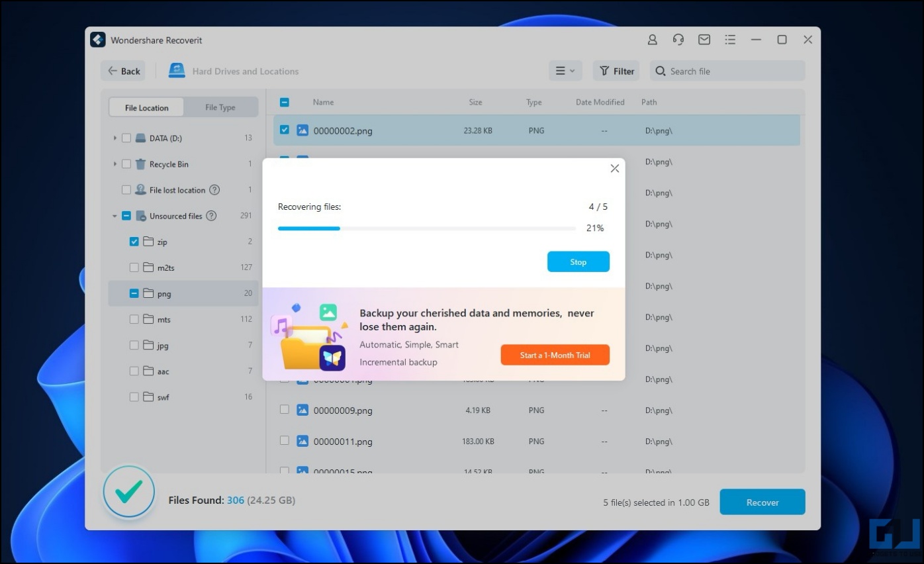Select the 00000009.png file row name

click(x=343, y=410)
